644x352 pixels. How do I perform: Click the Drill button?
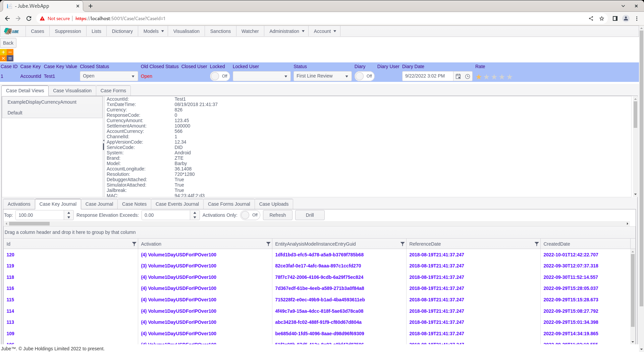coord(310,215)
